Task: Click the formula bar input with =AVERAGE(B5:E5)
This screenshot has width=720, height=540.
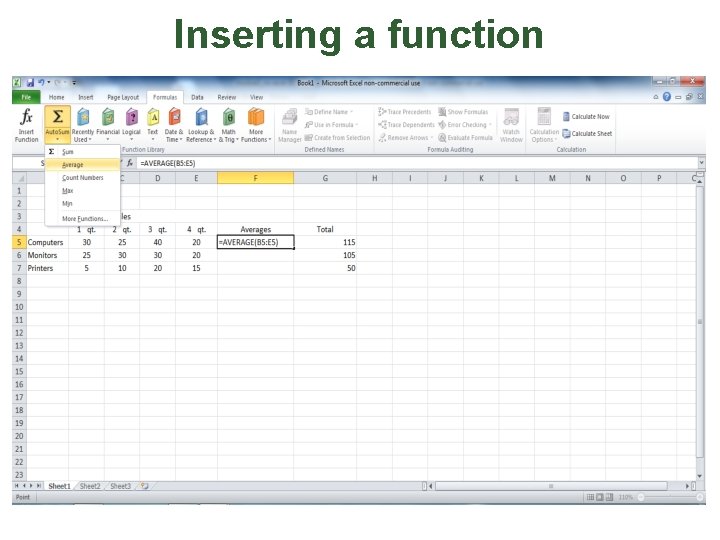Action: pyautogui.click(x=417, y=163)
